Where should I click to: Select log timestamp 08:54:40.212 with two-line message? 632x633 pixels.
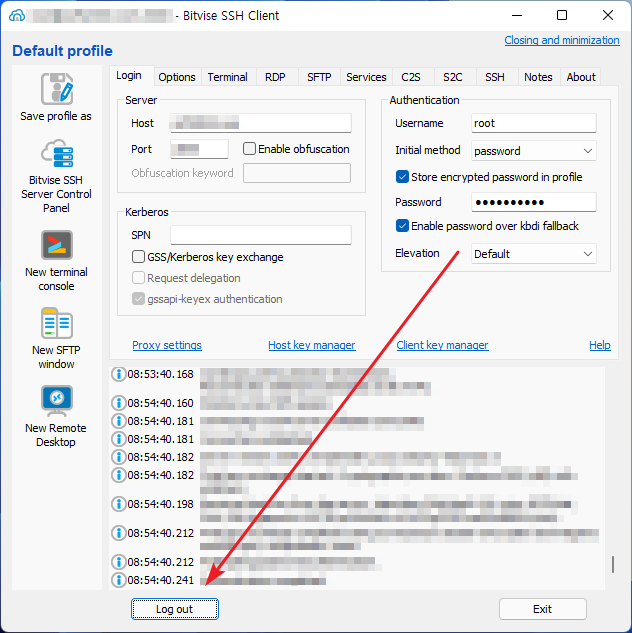(x=161, y=533)
